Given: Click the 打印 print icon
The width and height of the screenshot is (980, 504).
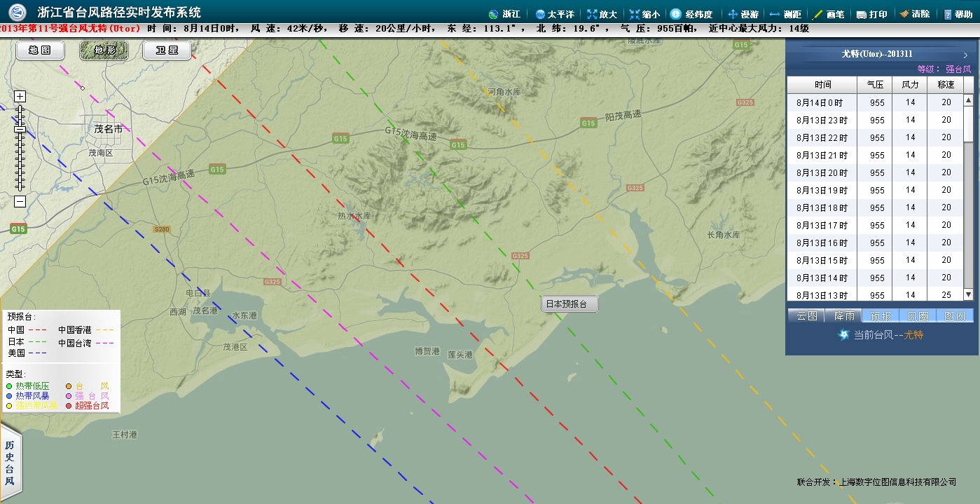Looking at the screenshot, I should point(862,14).
